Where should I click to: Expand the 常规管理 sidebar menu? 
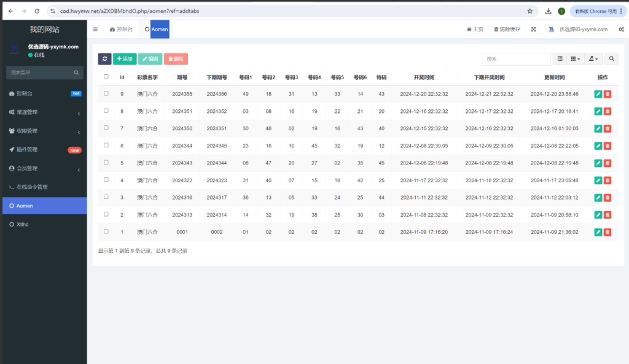point(44,112)
